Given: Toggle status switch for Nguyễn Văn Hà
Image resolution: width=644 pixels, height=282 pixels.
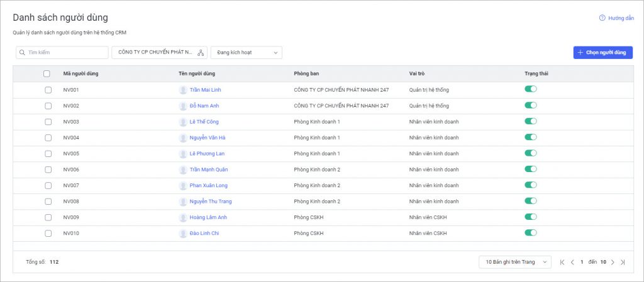Looking at the screenshot, I should pyautogui.click(x=531, y=137).
